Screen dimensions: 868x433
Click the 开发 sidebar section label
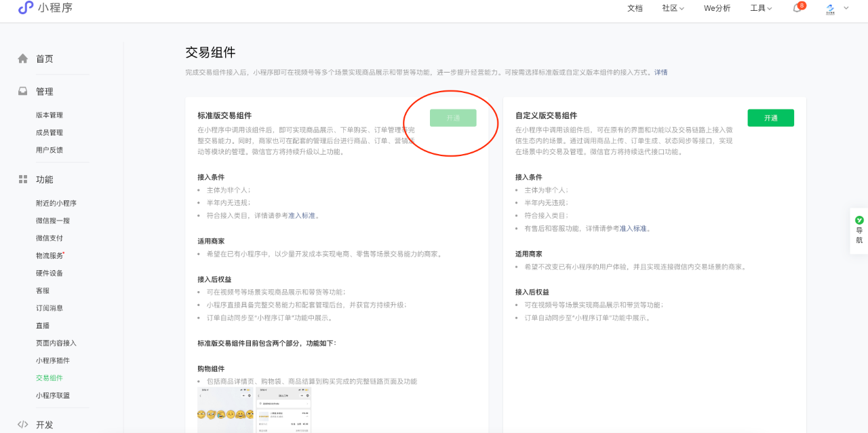point(45,424)
